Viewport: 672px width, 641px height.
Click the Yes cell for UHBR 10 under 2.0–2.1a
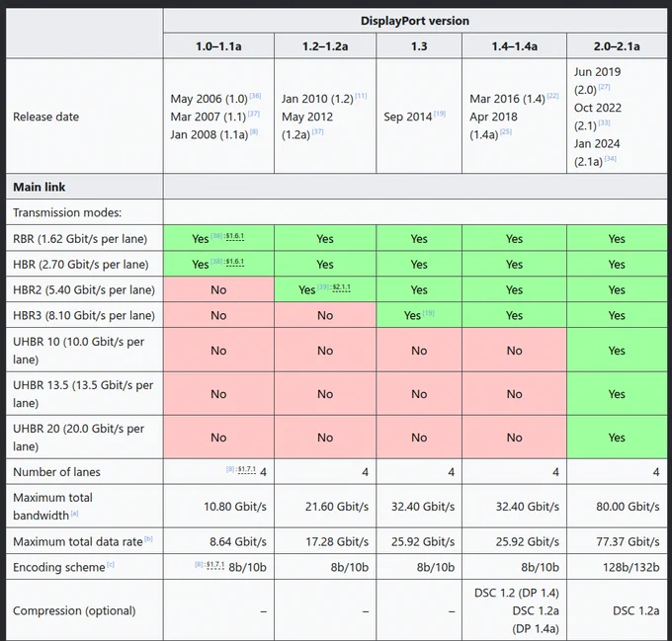pyautogui.click(x=617, y=351)
